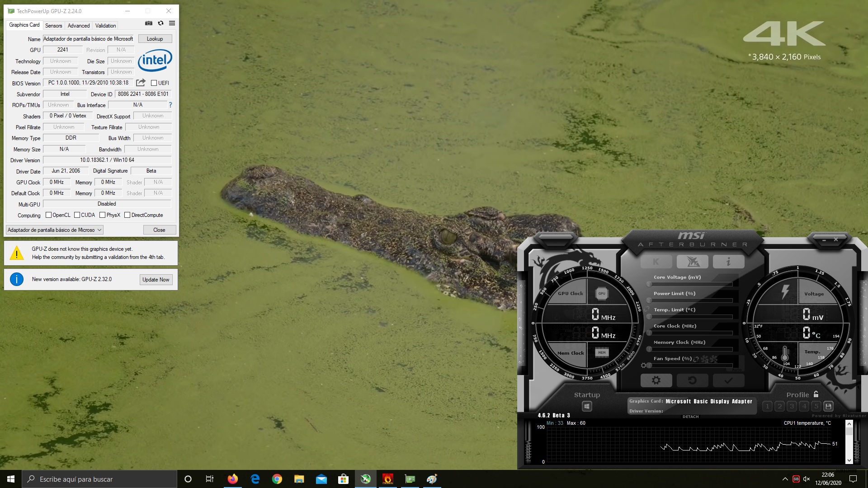Toggle the Profile lock icon
Screen dimensions: 868x488
(816, 394)
